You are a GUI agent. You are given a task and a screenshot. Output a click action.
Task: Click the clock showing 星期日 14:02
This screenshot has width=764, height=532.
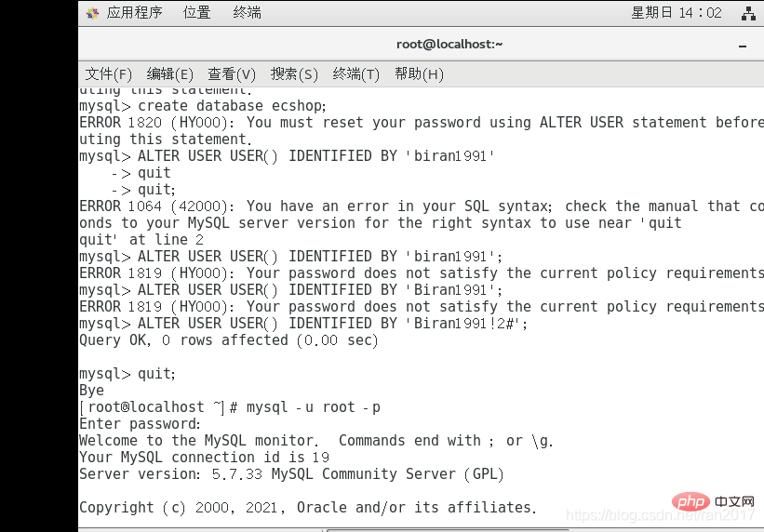click(677, 13)
